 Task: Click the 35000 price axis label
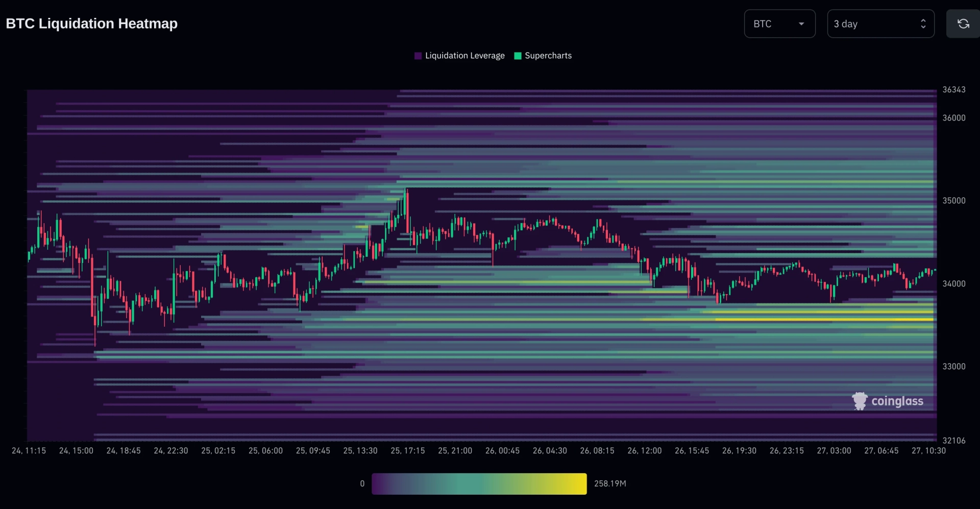click(954, 201)
